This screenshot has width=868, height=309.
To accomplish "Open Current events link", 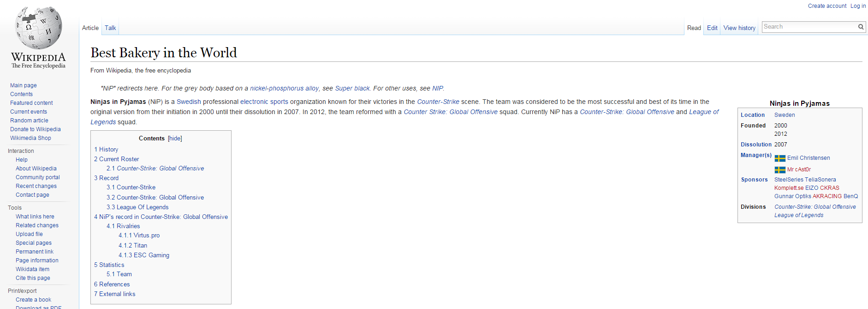I will coord(29,112).
